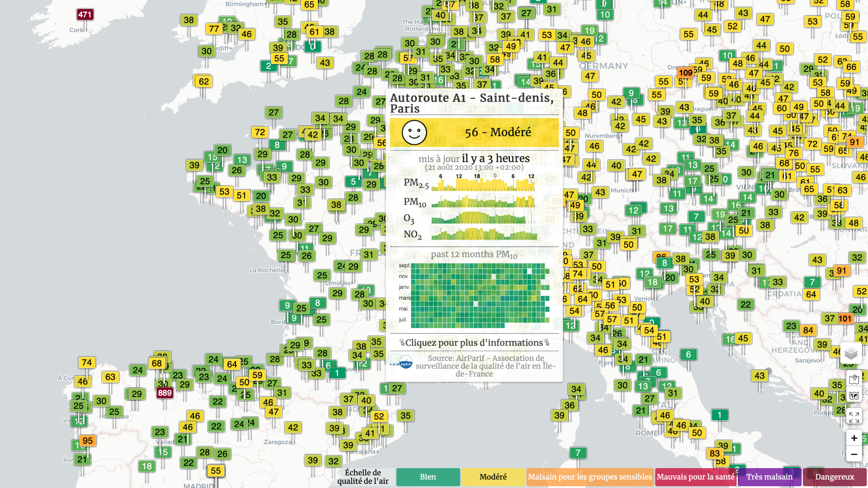This screenshot has height=488, width=868.
Task: Select the yellow 66 station marker
Action: point(851,67)
